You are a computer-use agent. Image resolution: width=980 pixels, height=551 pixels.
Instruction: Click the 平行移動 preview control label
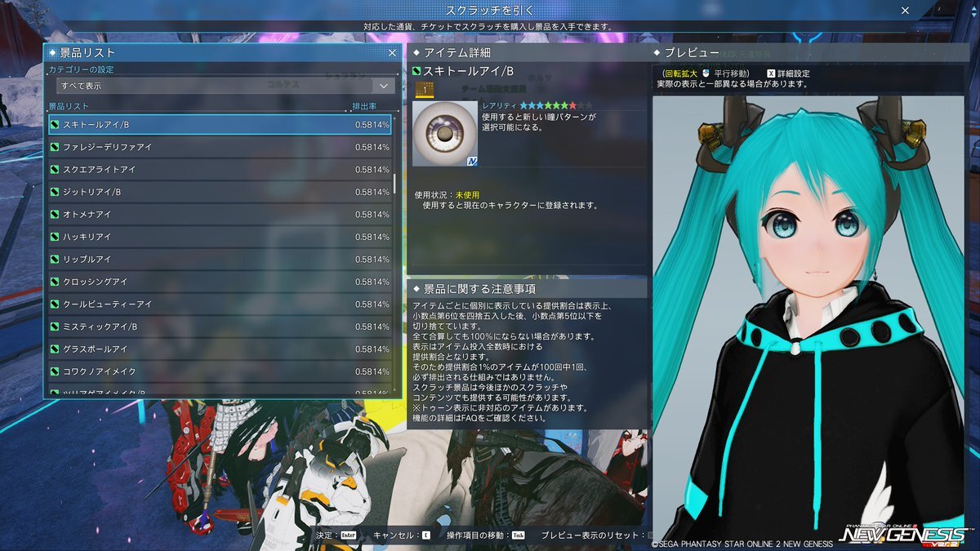[731, 73]
